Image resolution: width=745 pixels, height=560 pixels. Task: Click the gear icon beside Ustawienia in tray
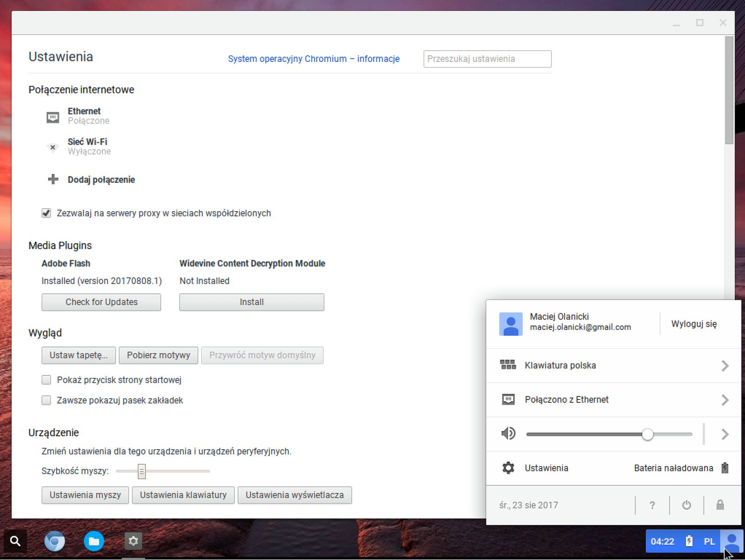tap(508, 468)
